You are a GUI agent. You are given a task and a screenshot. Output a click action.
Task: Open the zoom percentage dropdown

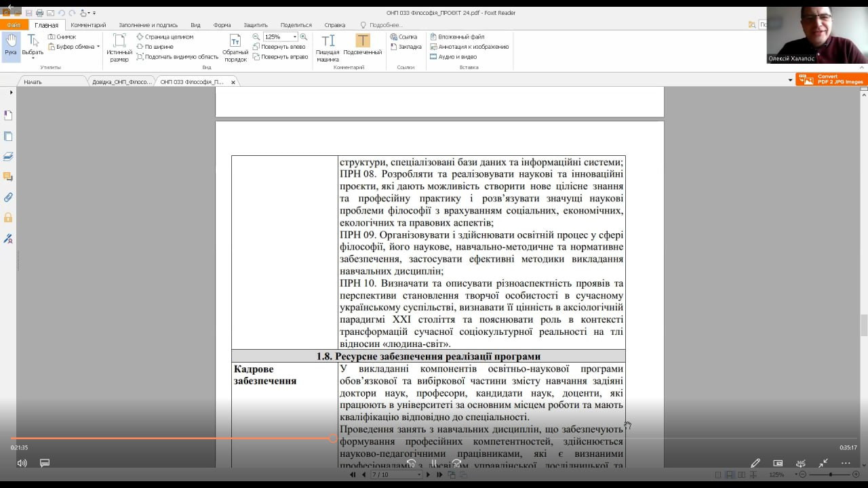tap(295, 37)
